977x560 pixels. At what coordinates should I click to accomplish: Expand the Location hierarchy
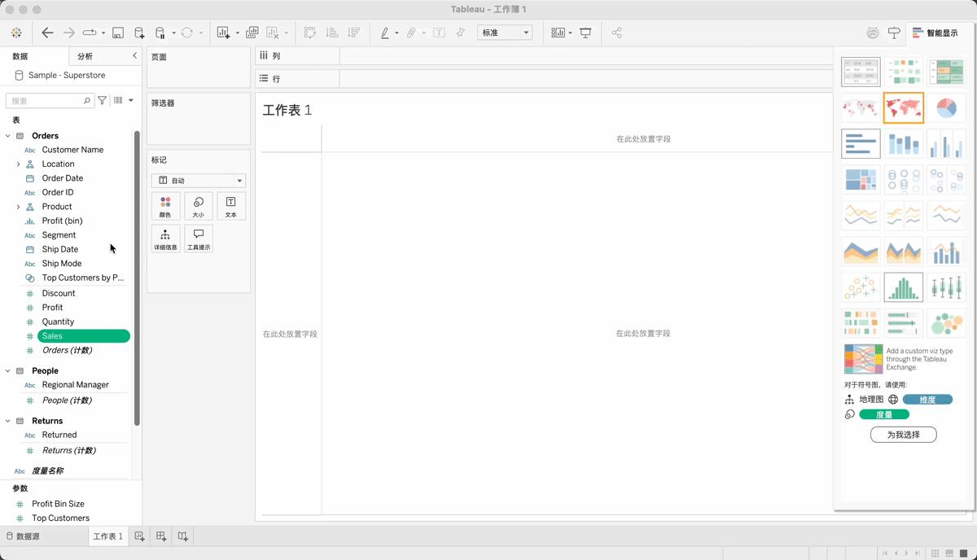point(18,164)
